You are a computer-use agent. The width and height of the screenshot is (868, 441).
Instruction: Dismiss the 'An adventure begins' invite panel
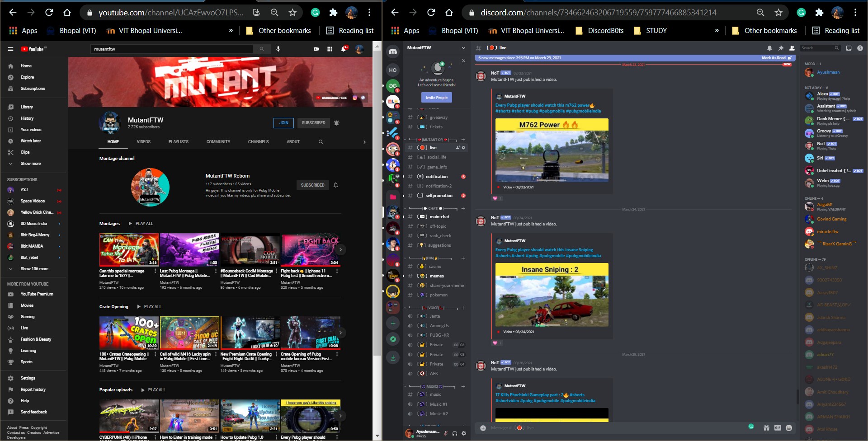(463, 61)
